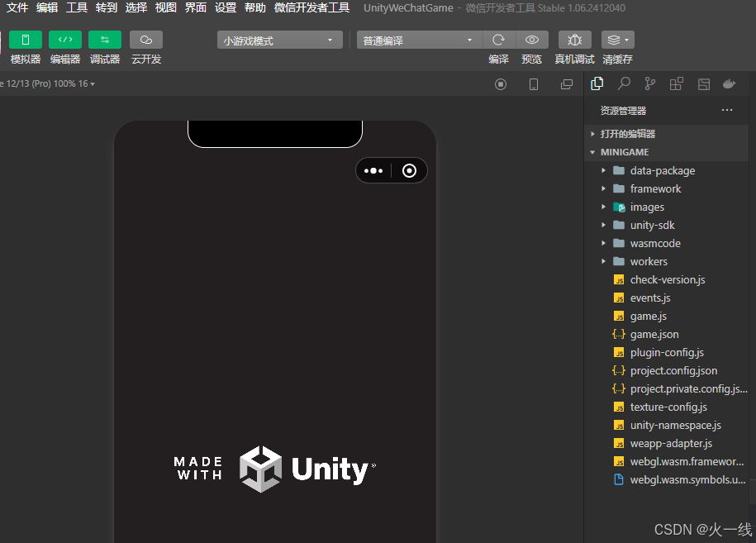Viewport: 756px width, 543px height.
Task: Click the version control branch icon
Action: pyautogui.click(x=649, y=83)
